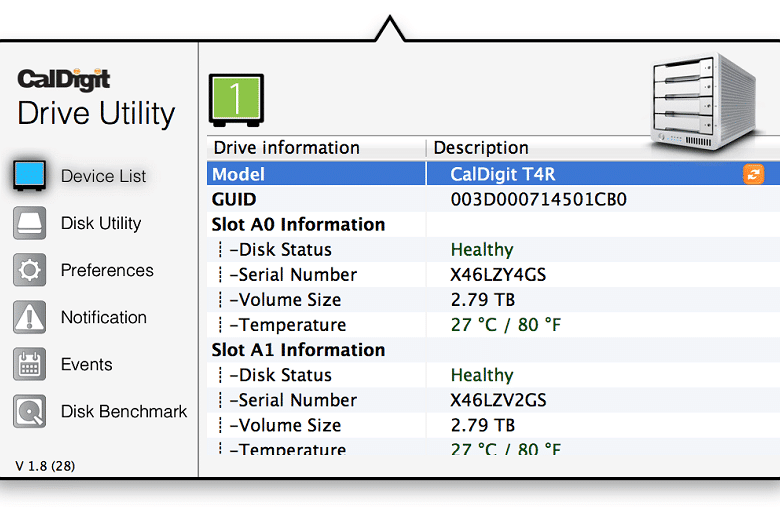This screenshot has width=780, height=513.
Task: Click Disk Status label under Slot A0
Action: [x=281, y=249]
